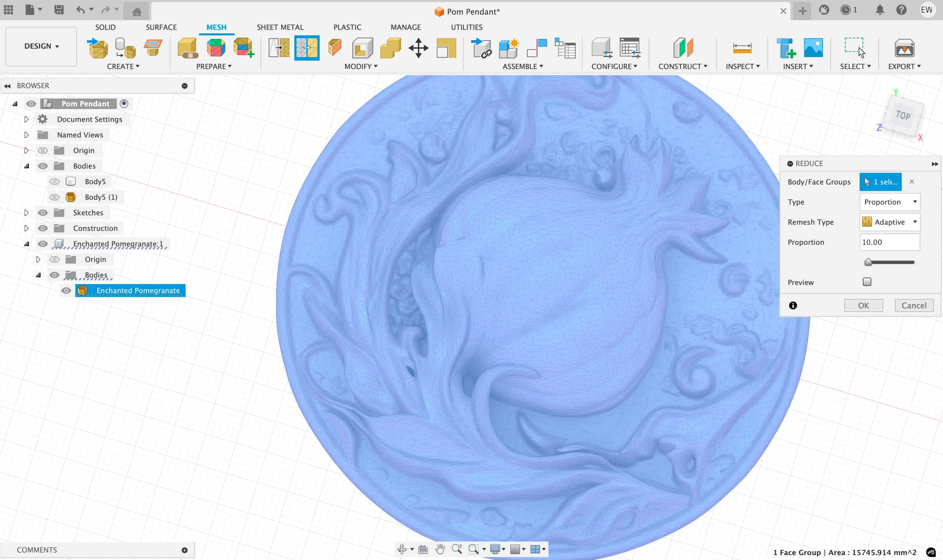Viewport: 943px width, 560px height.
Task: Enable the Preview checkbox
Action: pos(867,282)
